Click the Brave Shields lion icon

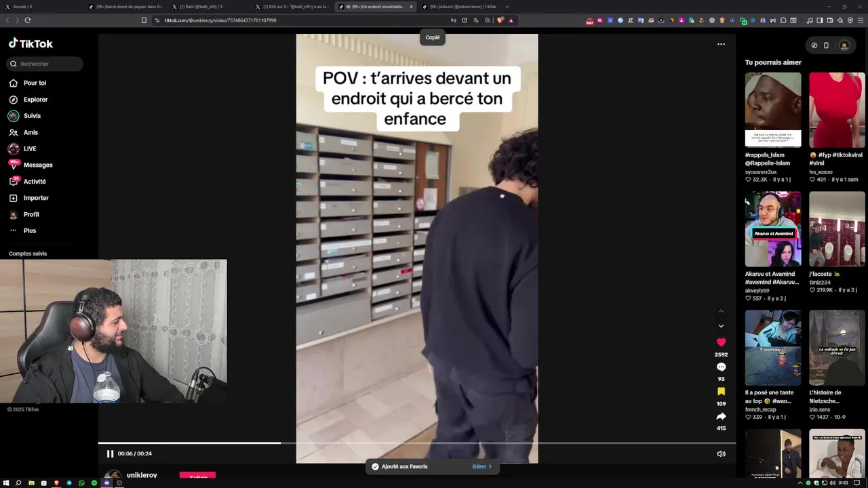(500, 20)
